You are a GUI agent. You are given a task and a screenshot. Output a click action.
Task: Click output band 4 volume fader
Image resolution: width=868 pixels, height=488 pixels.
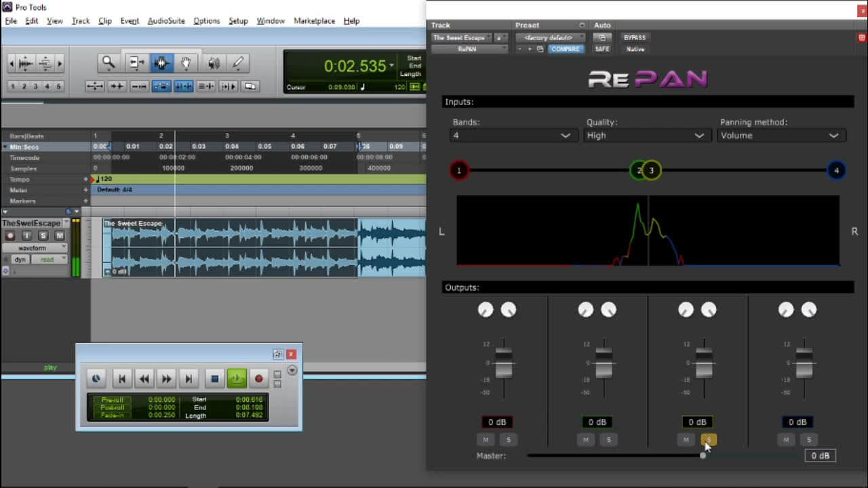(x=804, y=363)
